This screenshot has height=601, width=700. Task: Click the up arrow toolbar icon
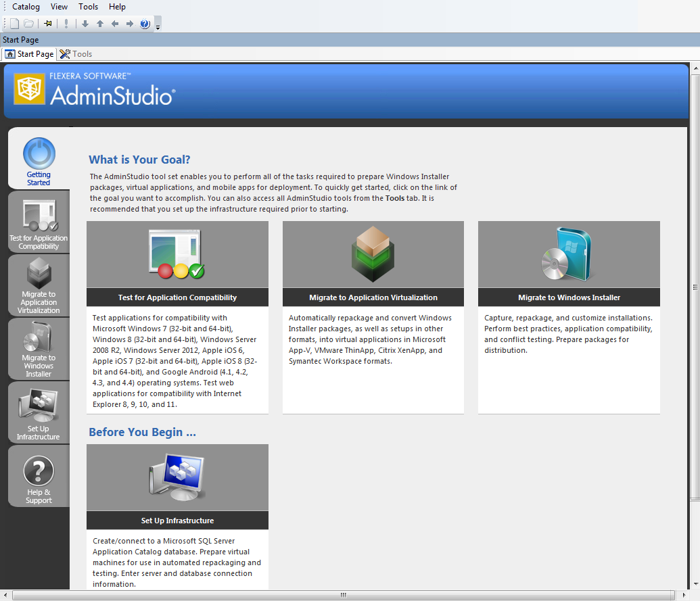point(100,24)
